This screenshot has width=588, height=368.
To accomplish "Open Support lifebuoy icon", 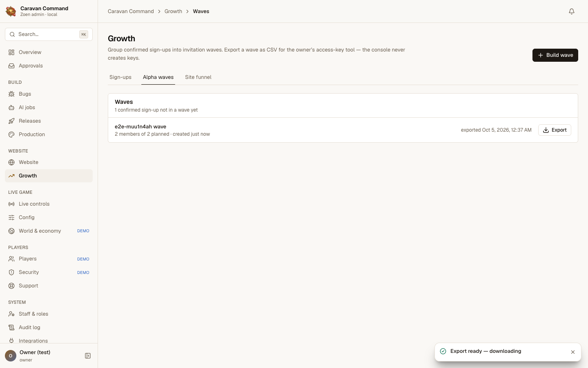I will (x=11, y=286).
